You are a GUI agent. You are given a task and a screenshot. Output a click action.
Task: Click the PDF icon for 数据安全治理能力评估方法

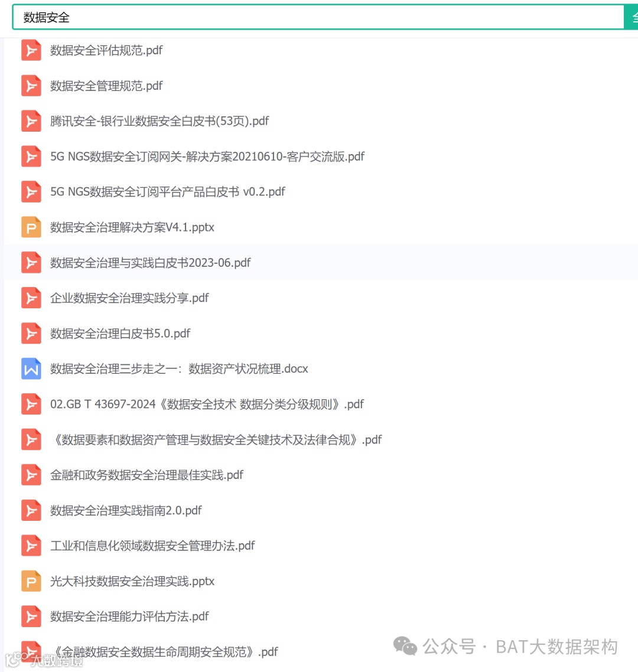tap(31, 616)
